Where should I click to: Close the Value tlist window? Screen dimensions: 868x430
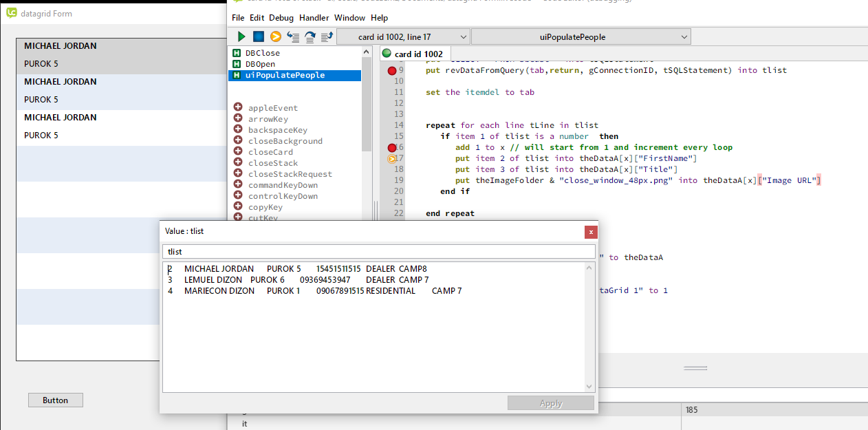click(590, 232)
